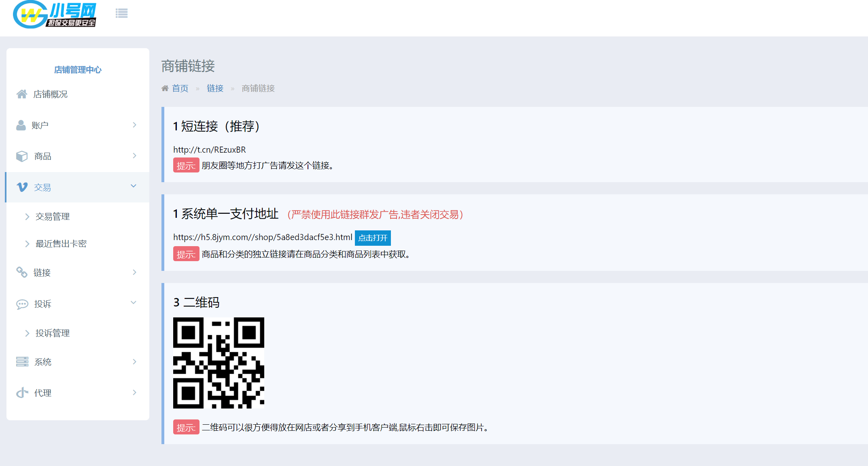Image resolution: width=868 pixels, height=466 pixels.
Task: Open 投诉管理 submenu item
Action: [53, 333]
